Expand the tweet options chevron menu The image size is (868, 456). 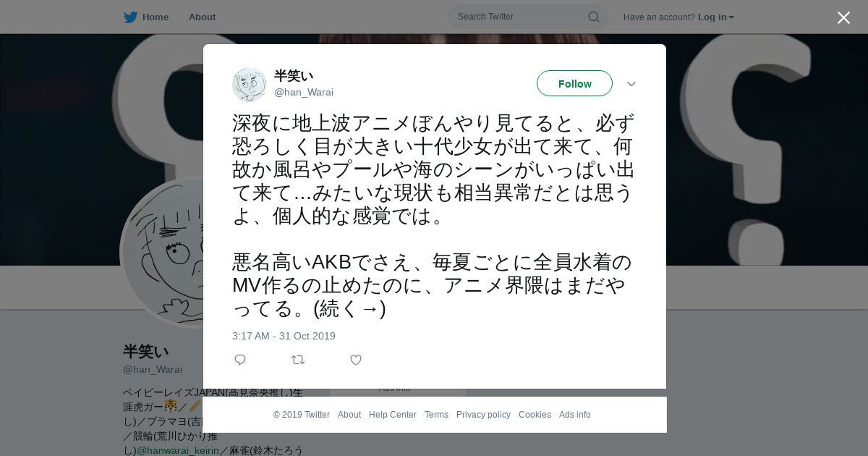[x=631, y=84]
